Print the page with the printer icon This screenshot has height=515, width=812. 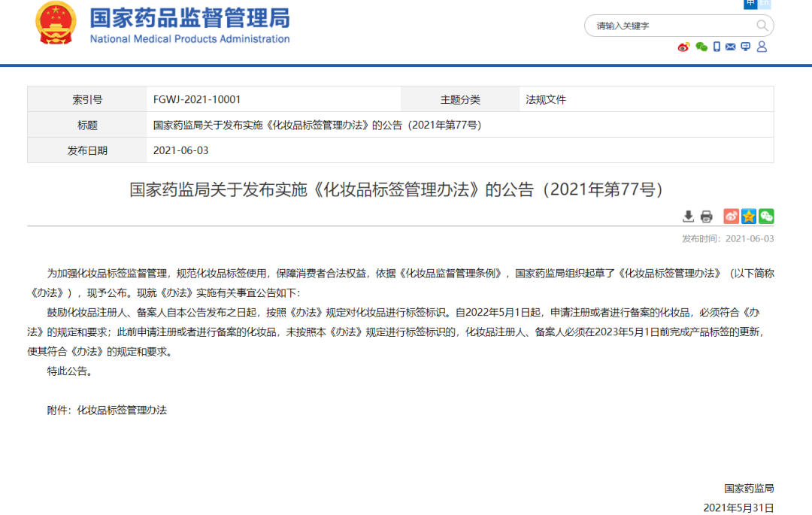[706, 217]
